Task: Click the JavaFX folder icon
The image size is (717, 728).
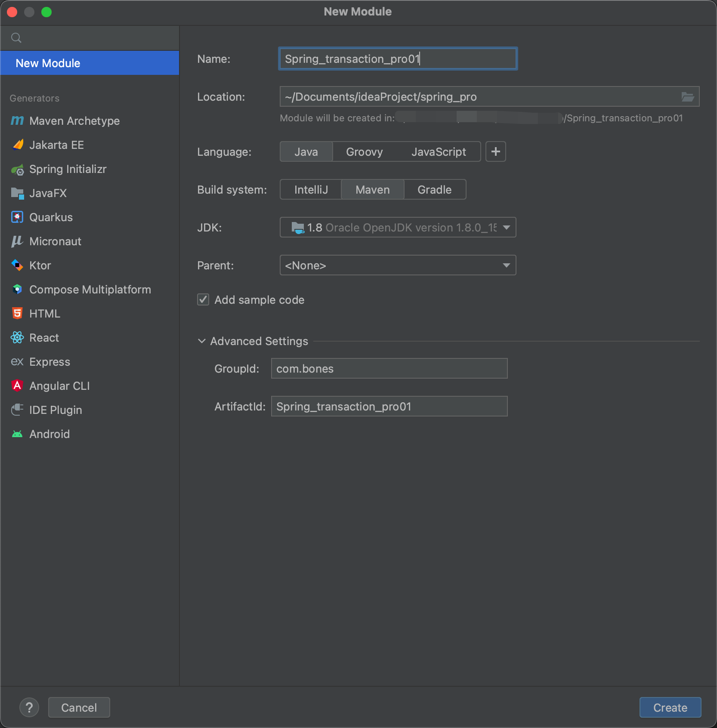Action: tap(17, 194)
